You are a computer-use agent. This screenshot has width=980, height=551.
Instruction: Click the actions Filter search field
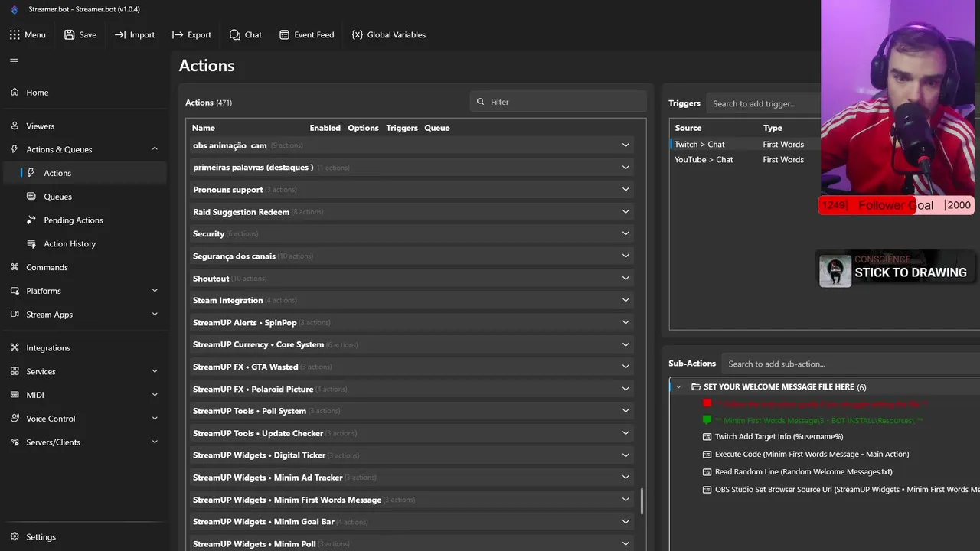[558, 102]
